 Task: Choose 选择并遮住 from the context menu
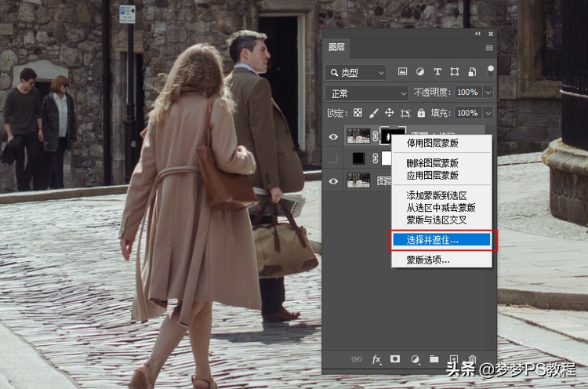tap(441, 239)
